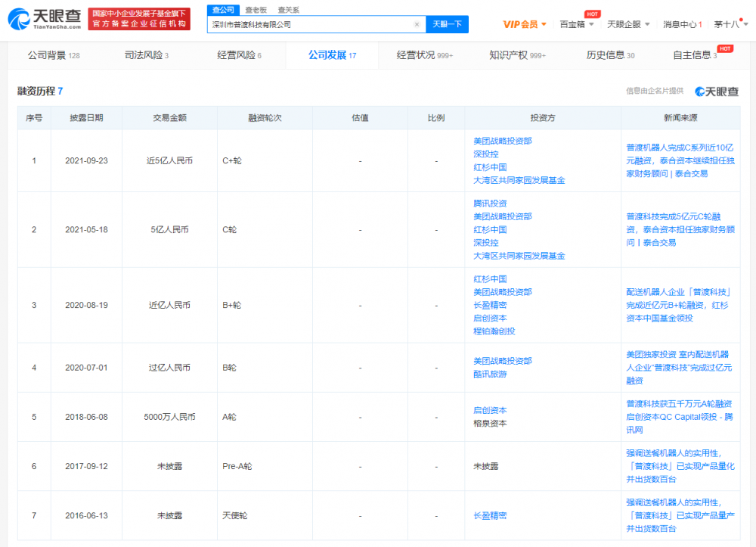
Task: Click the 交易金额 column header
Action: [x=169, y=118]
